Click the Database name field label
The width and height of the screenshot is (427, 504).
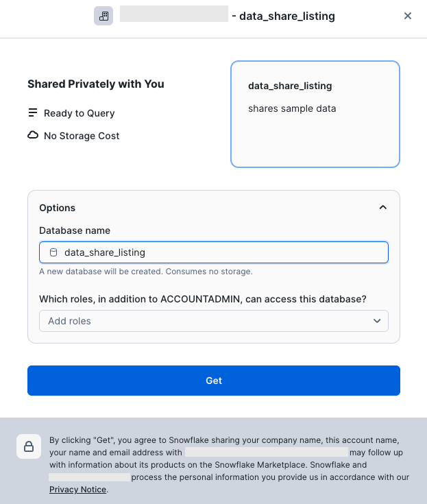pyautogui.click(x=75, y=230)
